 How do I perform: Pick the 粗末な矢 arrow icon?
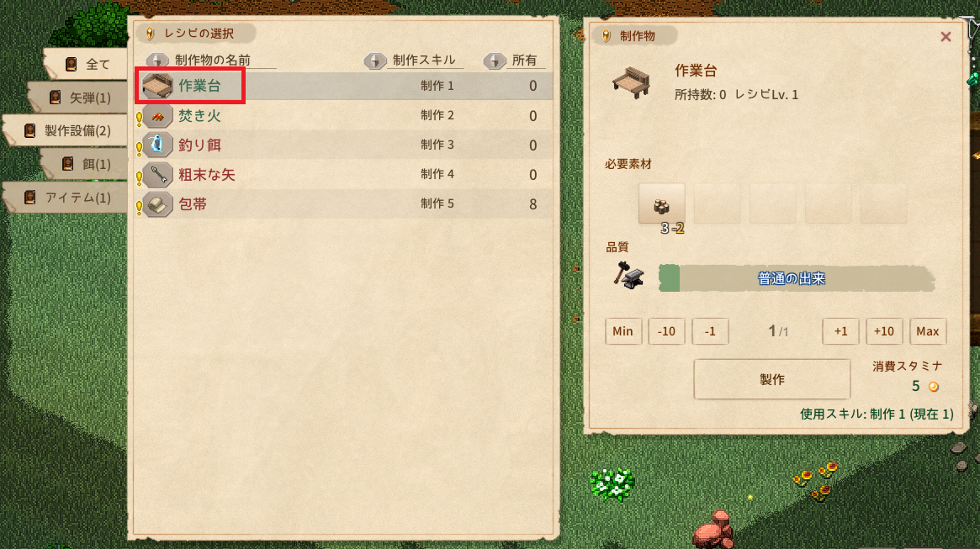156,174
